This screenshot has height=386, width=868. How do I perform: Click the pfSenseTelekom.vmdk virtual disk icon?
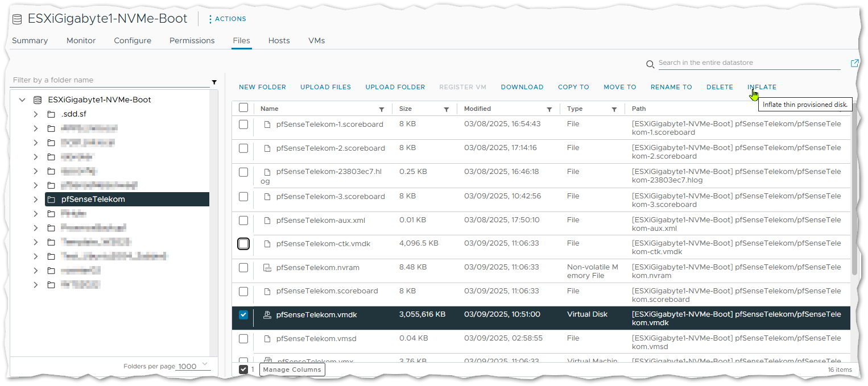[x=267, y=315]
